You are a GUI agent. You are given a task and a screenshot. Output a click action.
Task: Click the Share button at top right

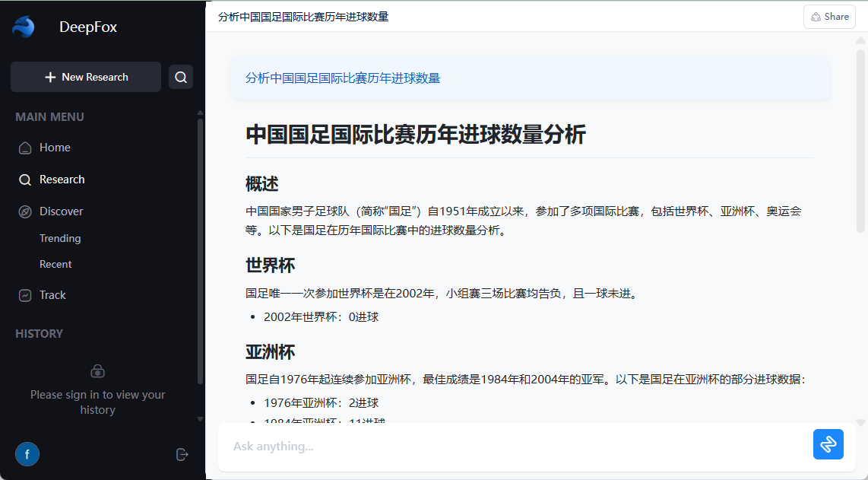coord(829,16)
